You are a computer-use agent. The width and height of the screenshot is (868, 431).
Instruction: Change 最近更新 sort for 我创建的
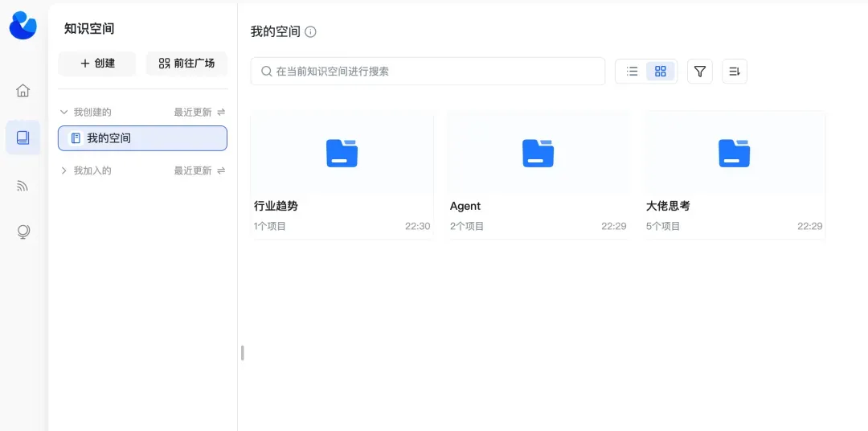coord(199,112)
